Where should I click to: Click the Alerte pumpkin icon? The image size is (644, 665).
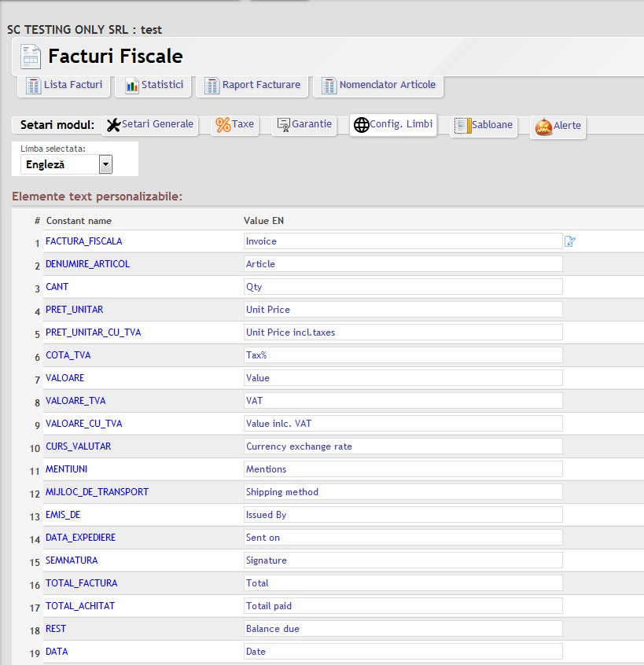[x=543, y=126]
